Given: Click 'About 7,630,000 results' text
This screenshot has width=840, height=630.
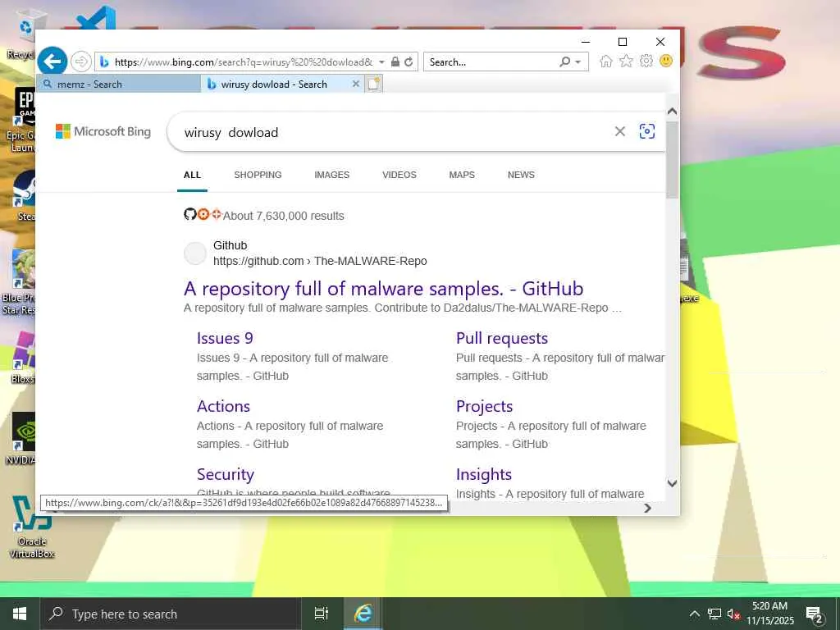Looking at the screenshot, I should (283, 216).
